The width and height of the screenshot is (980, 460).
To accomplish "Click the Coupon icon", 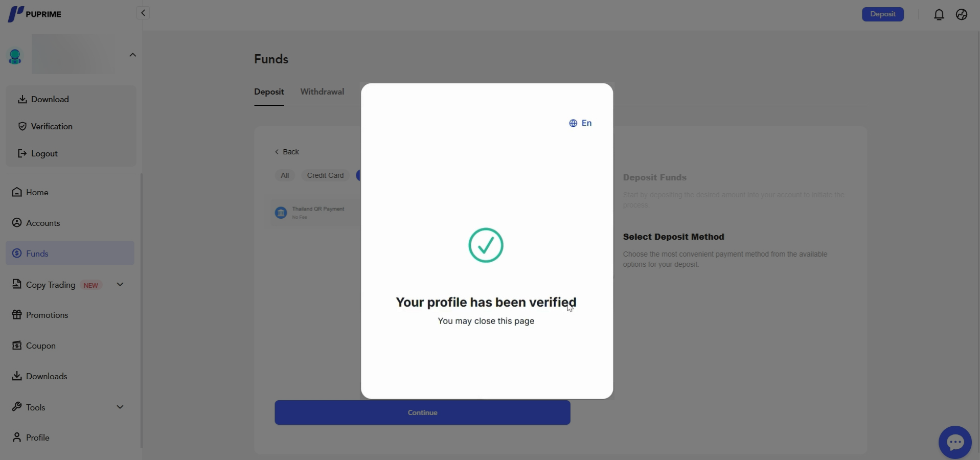I will coord(17,346).
